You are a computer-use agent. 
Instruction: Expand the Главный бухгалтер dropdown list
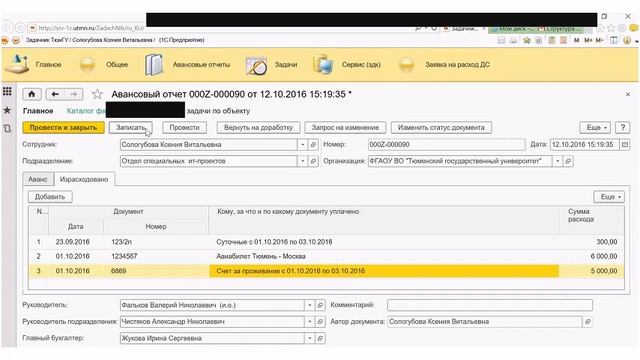310,338
